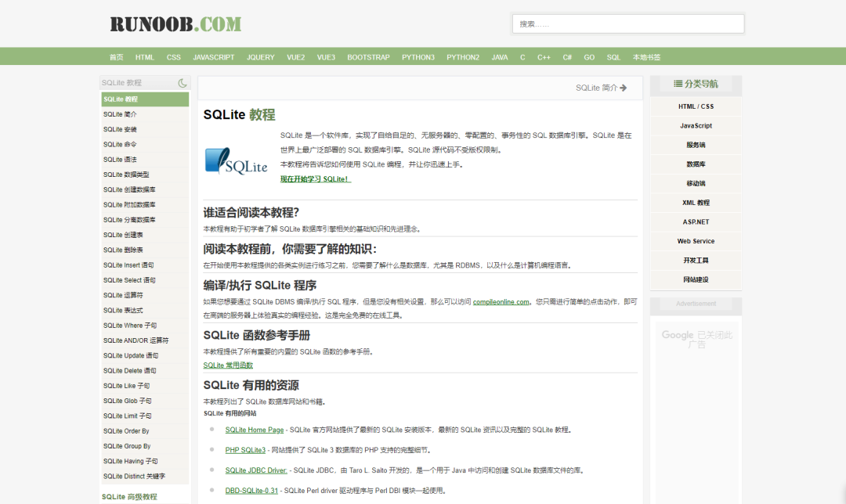Open the C++ nav item
Screen dimensions: 846x504
point(544,57)
